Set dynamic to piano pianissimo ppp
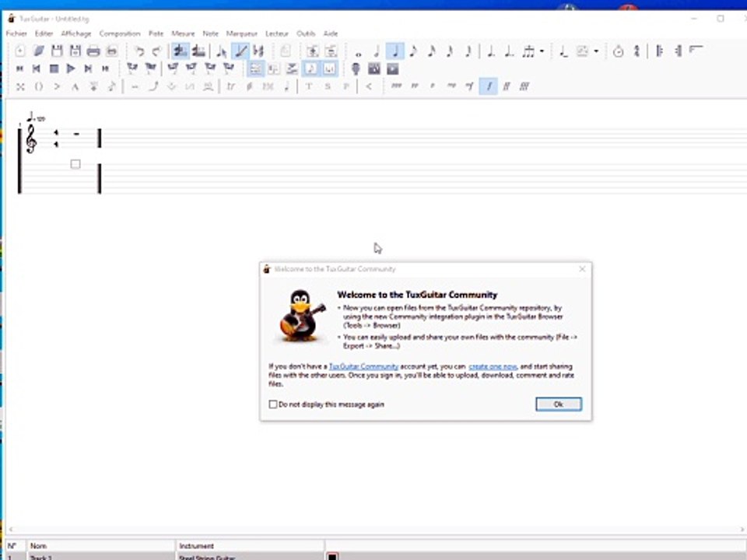The height and width of the screenshot is (560, 747). pos(396,86)
